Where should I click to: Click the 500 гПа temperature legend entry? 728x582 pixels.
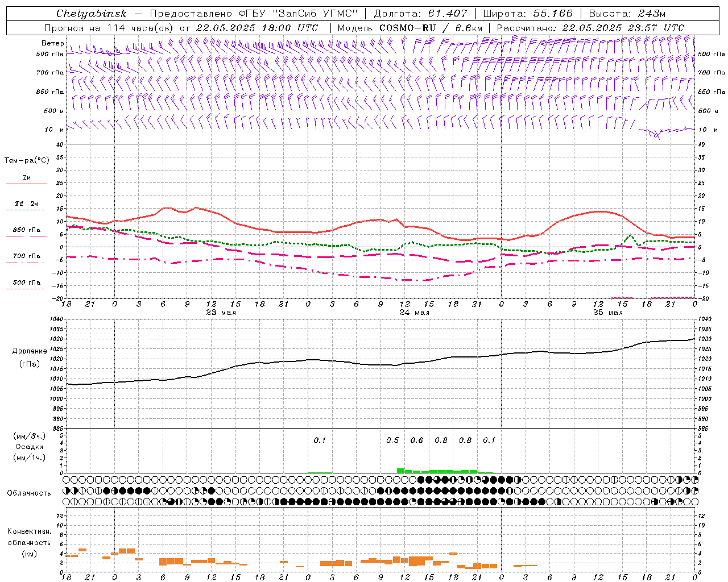coord(27,282)
